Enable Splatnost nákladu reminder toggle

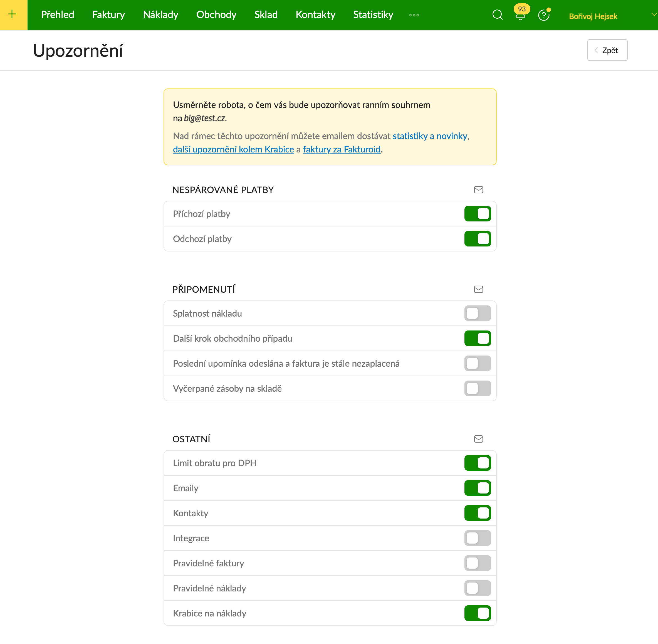coord(477,313)
